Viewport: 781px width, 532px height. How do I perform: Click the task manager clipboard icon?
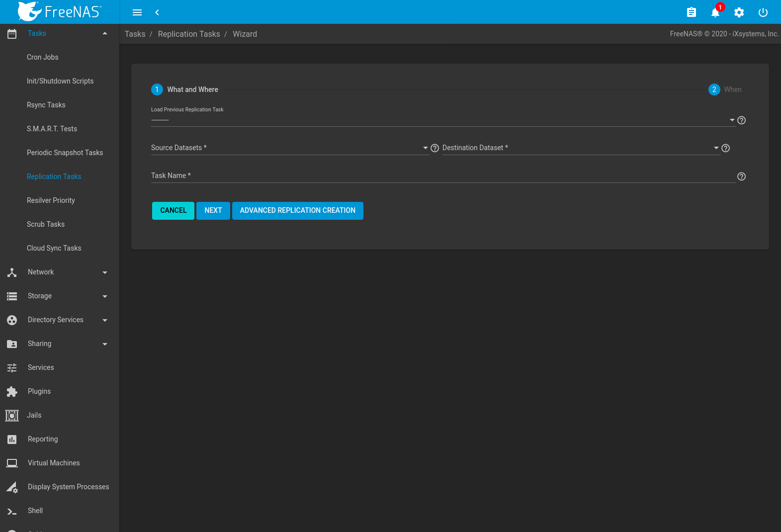pyautogui.click(x=691, y=12)
